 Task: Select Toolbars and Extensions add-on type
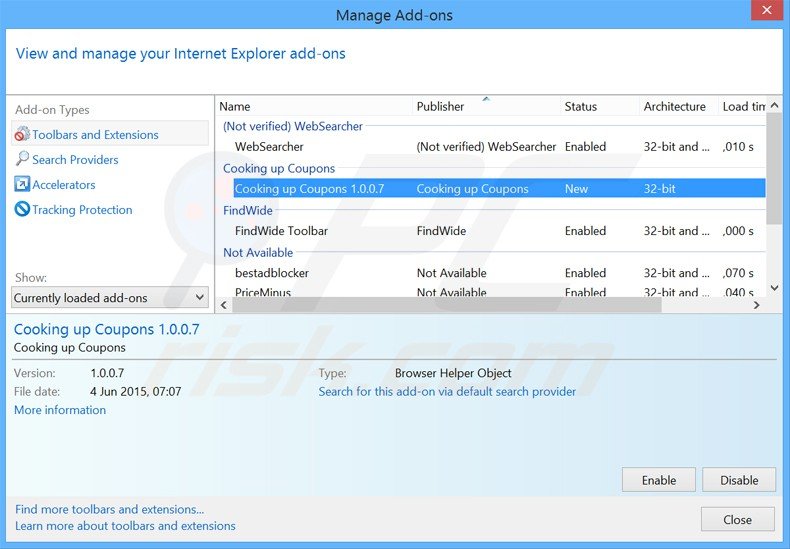pyautogui.click(x=110, y=134)
